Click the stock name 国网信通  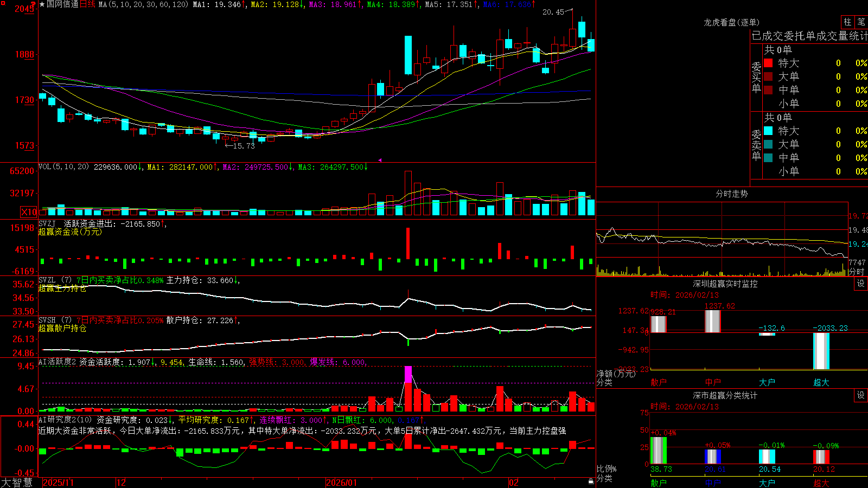coord(62,4)
